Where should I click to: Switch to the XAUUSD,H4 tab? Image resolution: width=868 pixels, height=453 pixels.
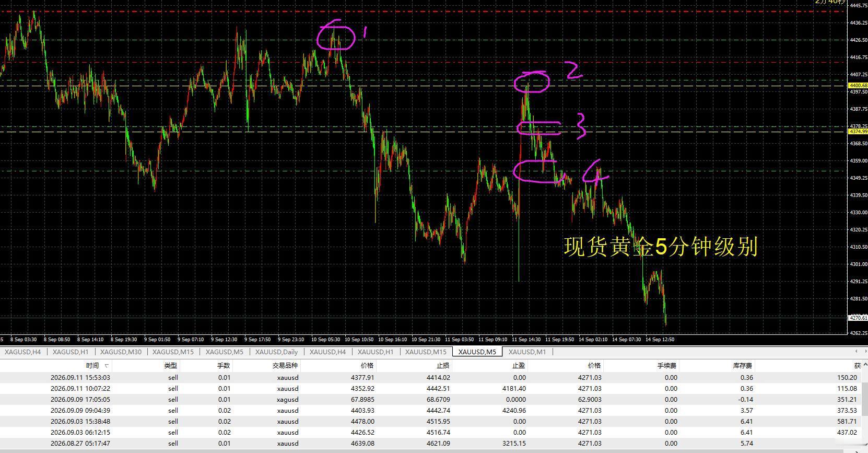click(x=327, y=352)
